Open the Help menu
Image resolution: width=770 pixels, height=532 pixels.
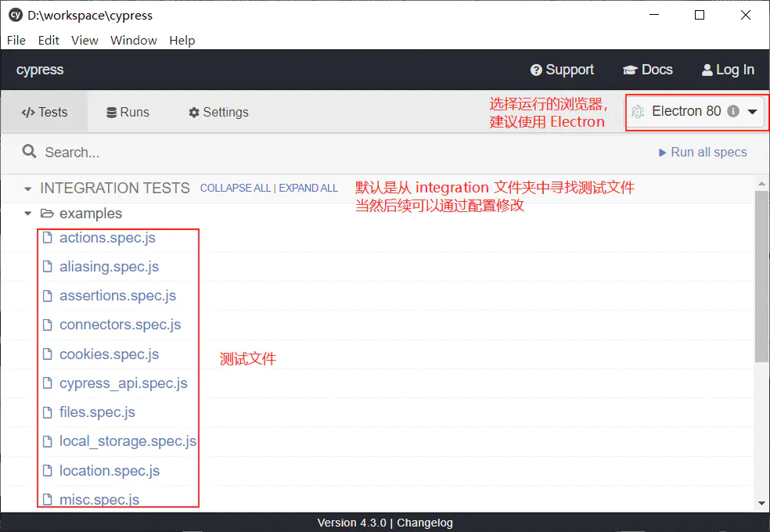click(x=182, y=40)
